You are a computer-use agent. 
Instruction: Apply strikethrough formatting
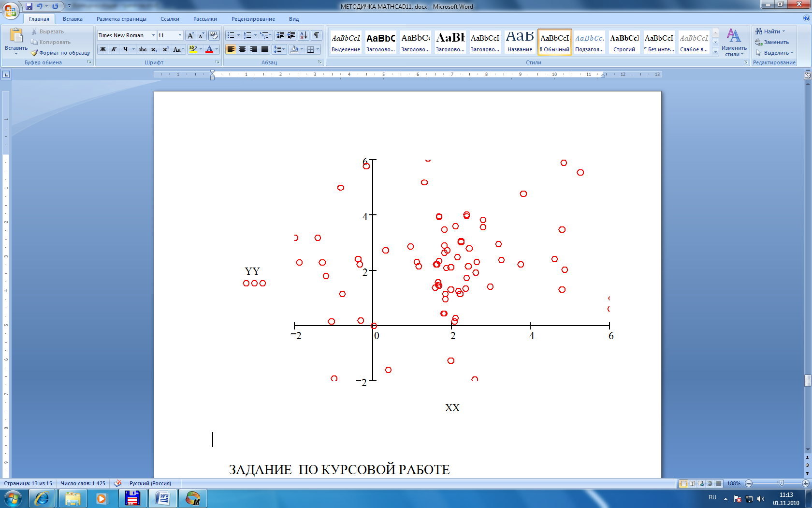tap(143, 49)
